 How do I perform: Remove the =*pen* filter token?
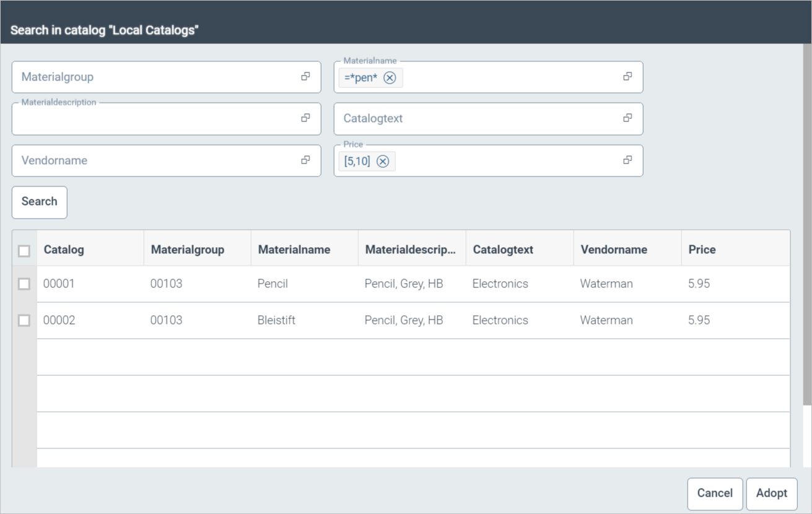[x=390, y=77]
